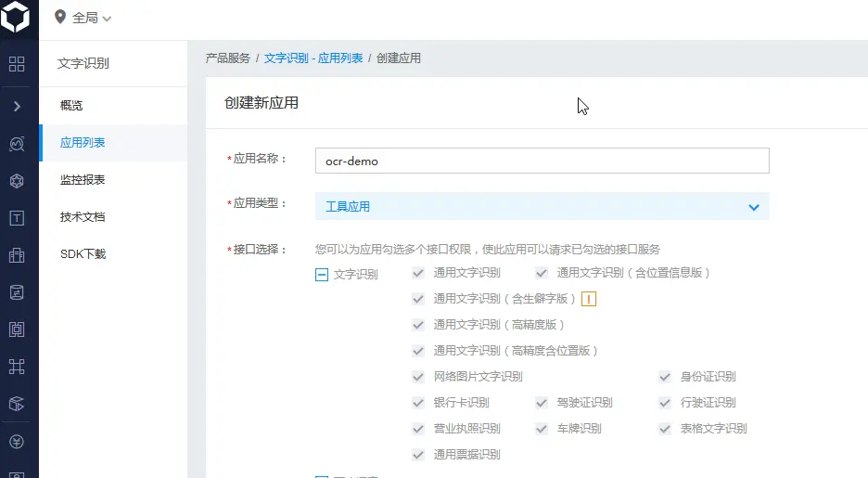Click the 应用名称 field containing ocr-demo
868x478 pixels.
[542, 161]
